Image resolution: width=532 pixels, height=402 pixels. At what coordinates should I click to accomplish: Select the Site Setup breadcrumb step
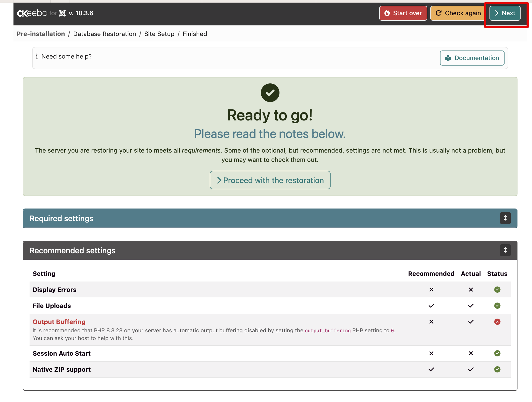(x=159, y=34)
